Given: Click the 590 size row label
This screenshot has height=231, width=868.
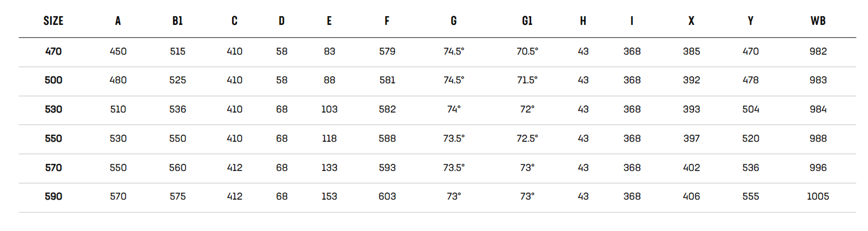Looking at the screenshot, I should (53, 197).
